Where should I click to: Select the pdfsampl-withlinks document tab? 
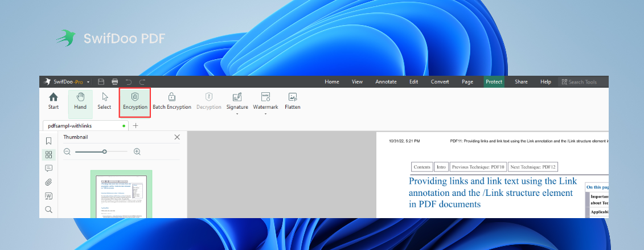click(x=85, y=126)
